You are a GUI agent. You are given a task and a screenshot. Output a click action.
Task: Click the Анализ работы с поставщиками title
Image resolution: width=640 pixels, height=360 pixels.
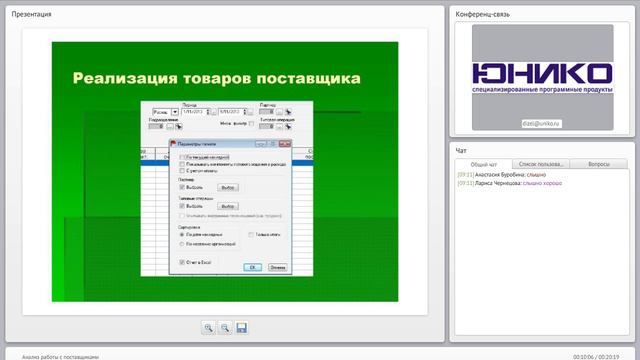(60, 357)
